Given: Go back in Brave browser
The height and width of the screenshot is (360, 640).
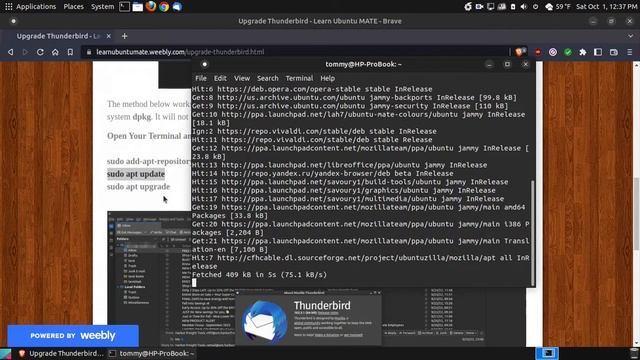Looking at the screenshot, I should [11, 52].
